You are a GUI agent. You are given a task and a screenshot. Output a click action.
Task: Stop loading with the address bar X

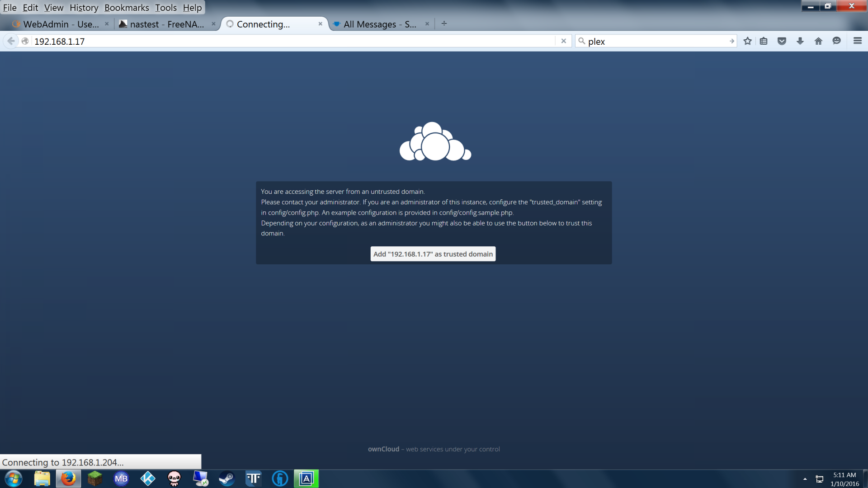click(563, 41)
